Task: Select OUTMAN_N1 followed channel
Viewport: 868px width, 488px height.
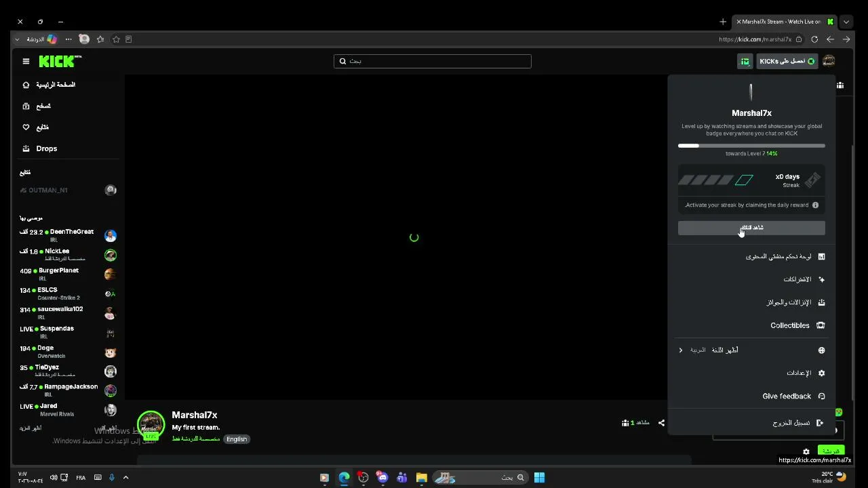Action: coord(68,190)
